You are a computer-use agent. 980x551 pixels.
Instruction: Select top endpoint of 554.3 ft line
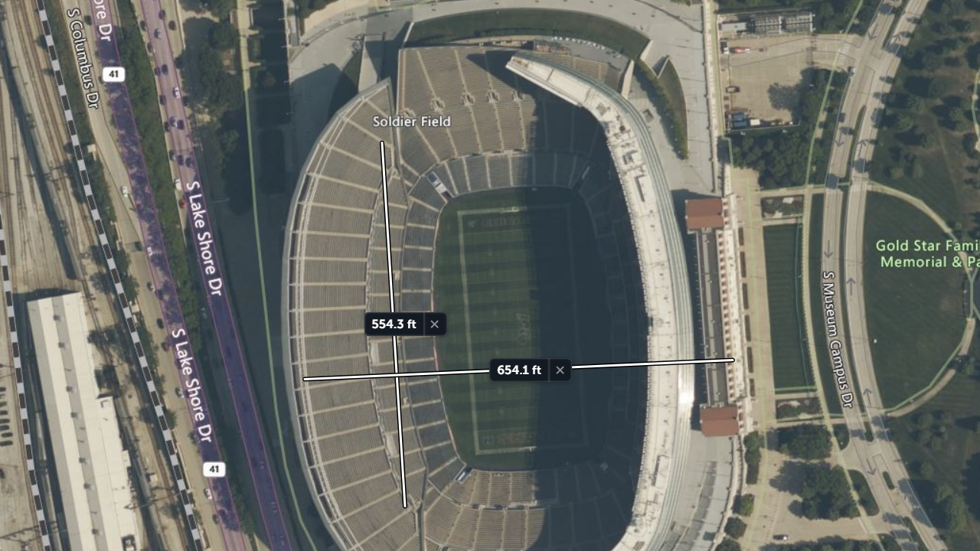(382, 142)
